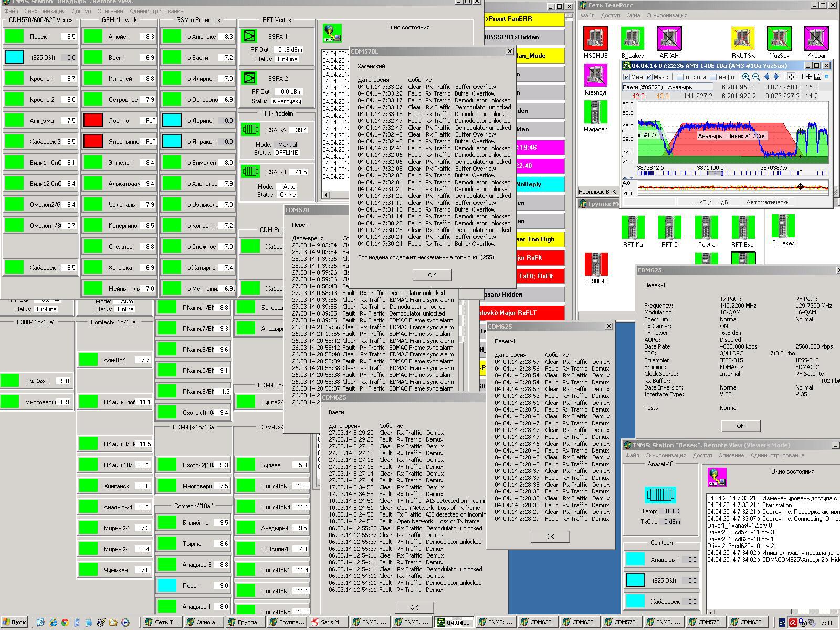Screen dimensions: 840x630
Task: Click green Певек-1 indicator in CDM570/600/625-Vertex group
Action: 14,36
